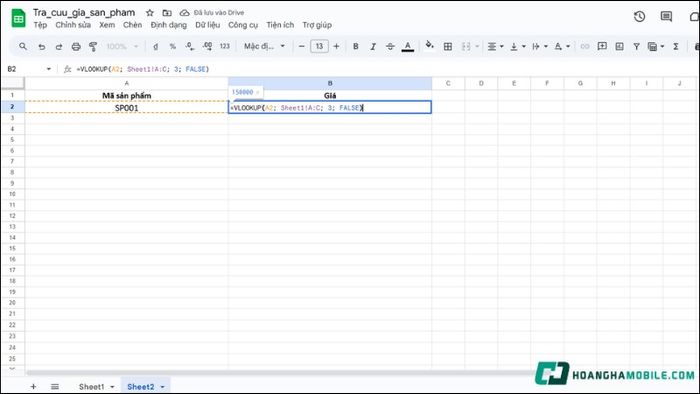The height and width of the screenshot is (394, 700).
Task: Open the Tệp menu
Action: coord(40,25)
